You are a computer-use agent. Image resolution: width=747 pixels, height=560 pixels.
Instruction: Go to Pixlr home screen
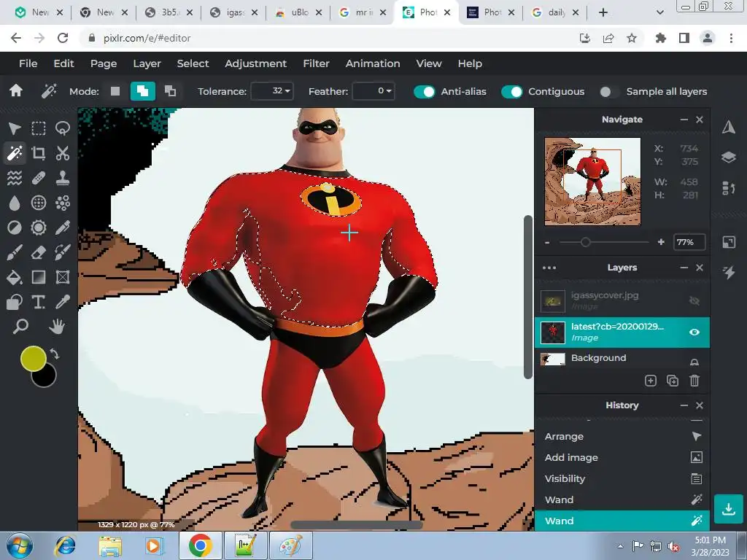pyautogui.click(x=16, y=91)
